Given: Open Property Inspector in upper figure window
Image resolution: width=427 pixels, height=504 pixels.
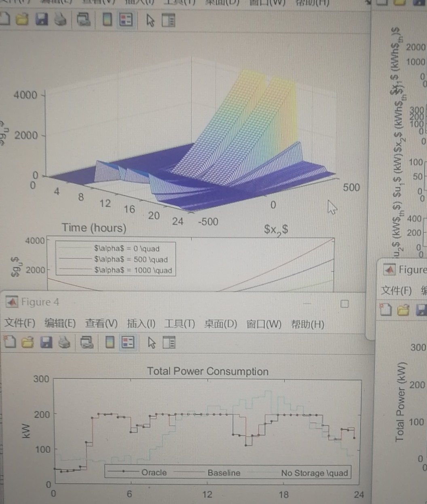Looking at the screenshot, I should [x=168, y=21].
